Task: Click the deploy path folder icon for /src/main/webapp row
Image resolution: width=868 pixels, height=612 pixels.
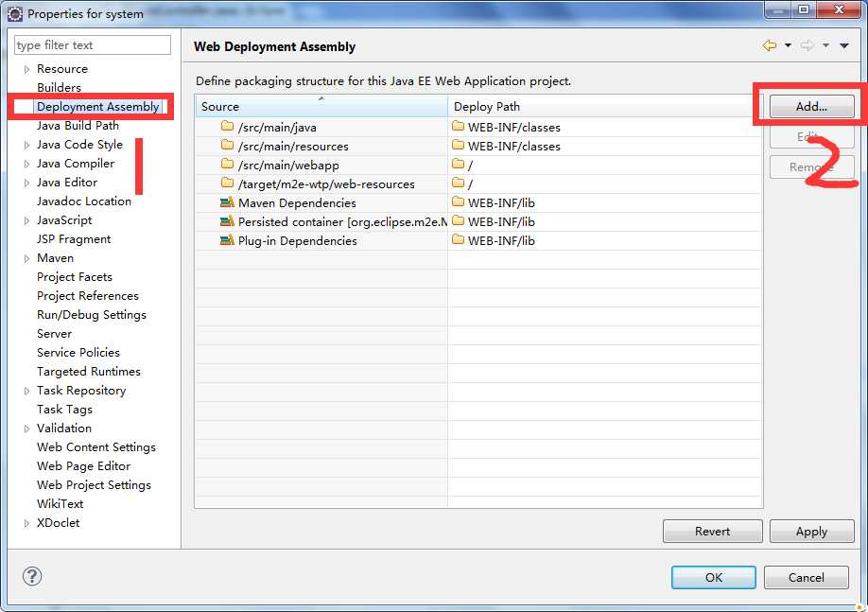Action: tap(458, 164)
